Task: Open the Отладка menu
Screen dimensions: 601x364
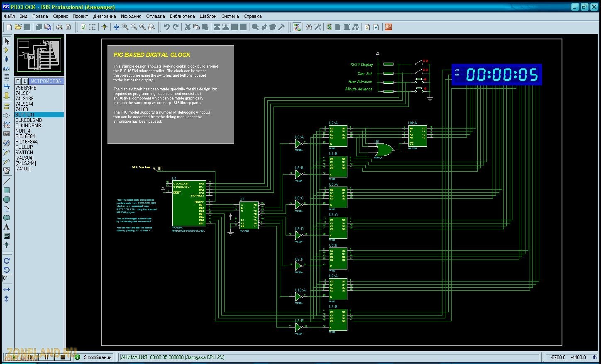Action: point(155,16)
